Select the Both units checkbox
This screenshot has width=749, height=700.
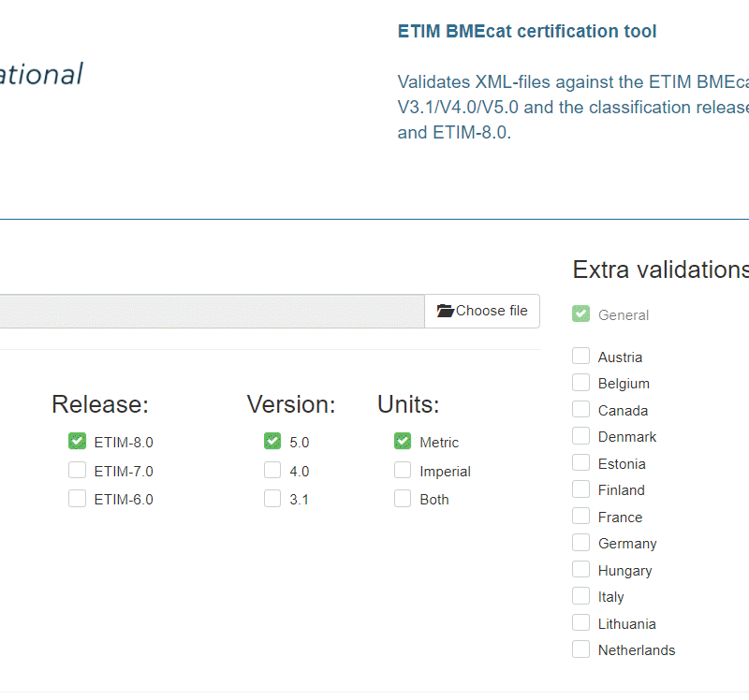[x=403, y=499]
